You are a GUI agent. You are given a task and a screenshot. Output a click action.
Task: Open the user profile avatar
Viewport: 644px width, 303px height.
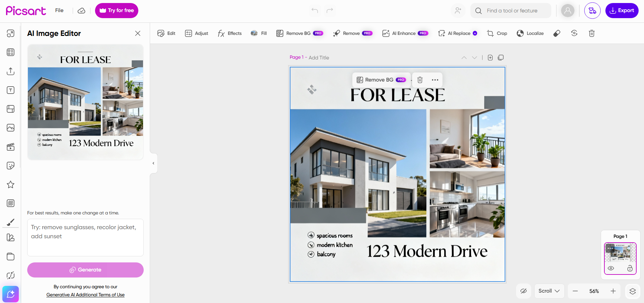point(568,10)
